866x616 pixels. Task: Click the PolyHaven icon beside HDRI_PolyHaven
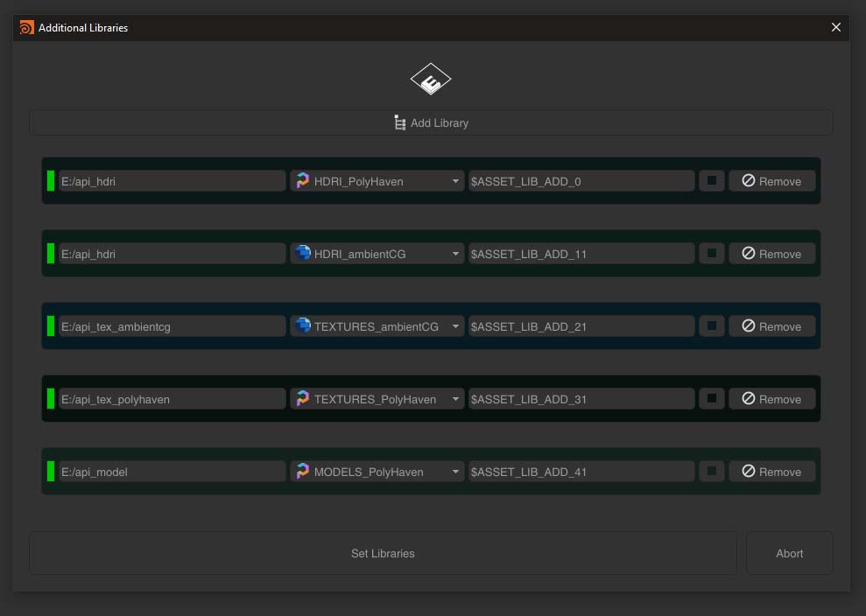pos(302,181)
